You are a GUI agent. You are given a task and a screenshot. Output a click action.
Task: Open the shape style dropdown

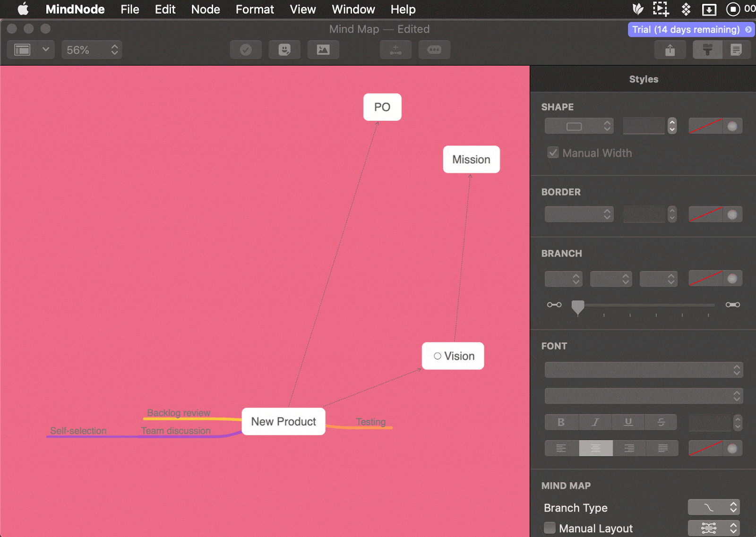[578, 126]
